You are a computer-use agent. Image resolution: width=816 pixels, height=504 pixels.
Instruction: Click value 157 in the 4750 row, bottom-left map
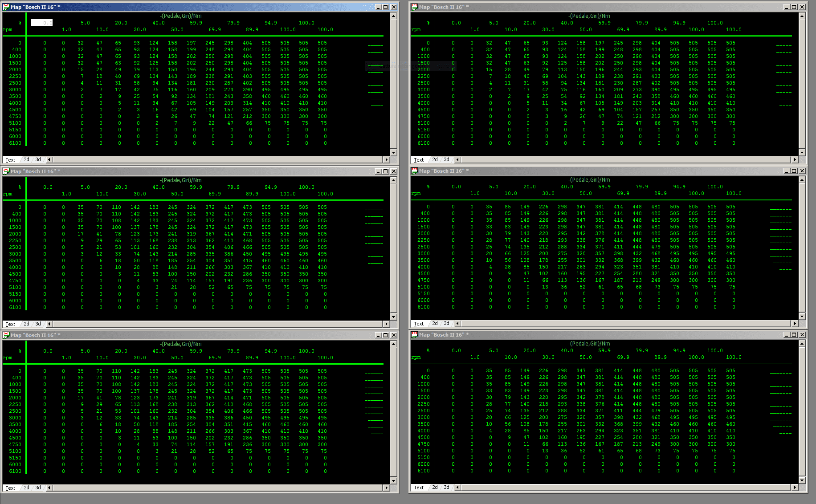210,445
